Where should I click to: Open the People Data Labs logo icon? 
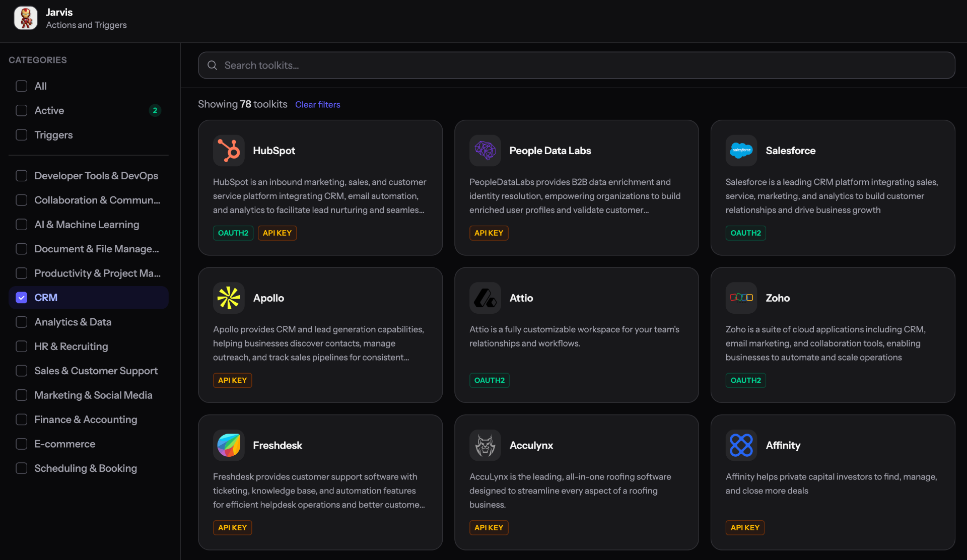click(485, 151)
